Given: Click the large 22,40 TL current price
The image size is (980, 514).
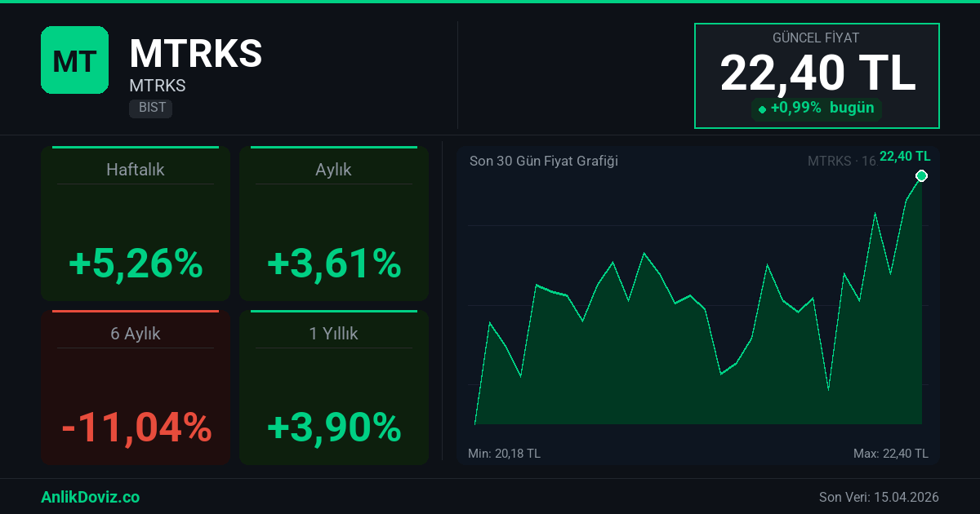Looking at the screenshot, I should tap(817, 73).
